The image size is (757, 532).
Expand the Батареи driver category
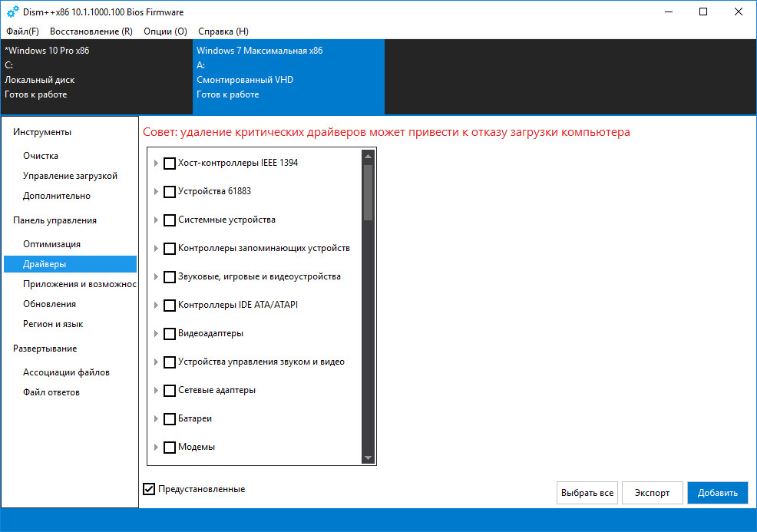click(156, 419)
